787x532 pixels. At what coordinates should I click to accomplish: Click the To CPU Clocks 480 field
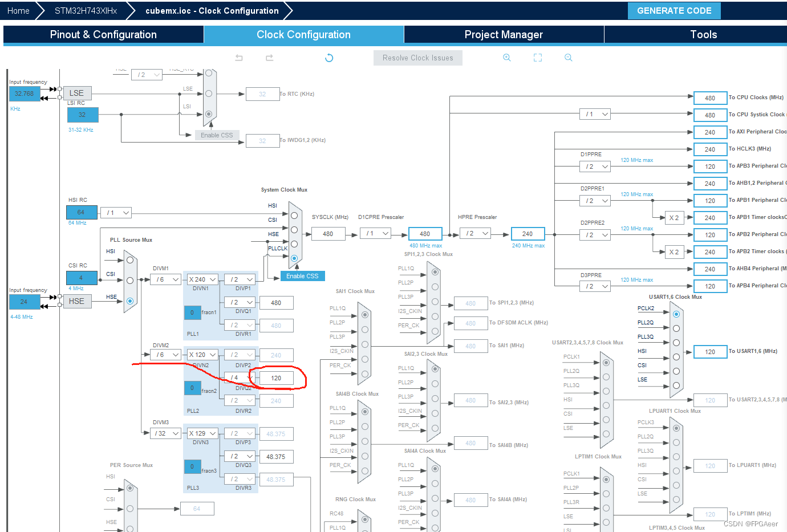pyautogui.click(x=710, y=98)
